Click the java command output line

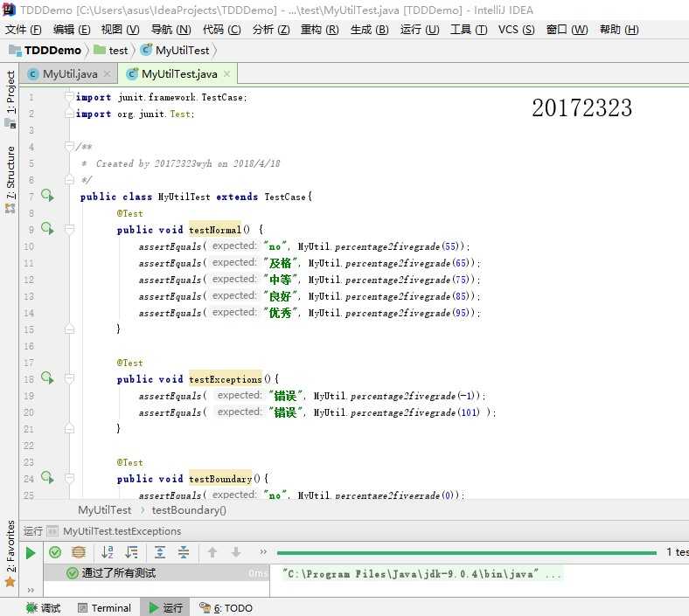pyautogui.click(x=421, y=574)
